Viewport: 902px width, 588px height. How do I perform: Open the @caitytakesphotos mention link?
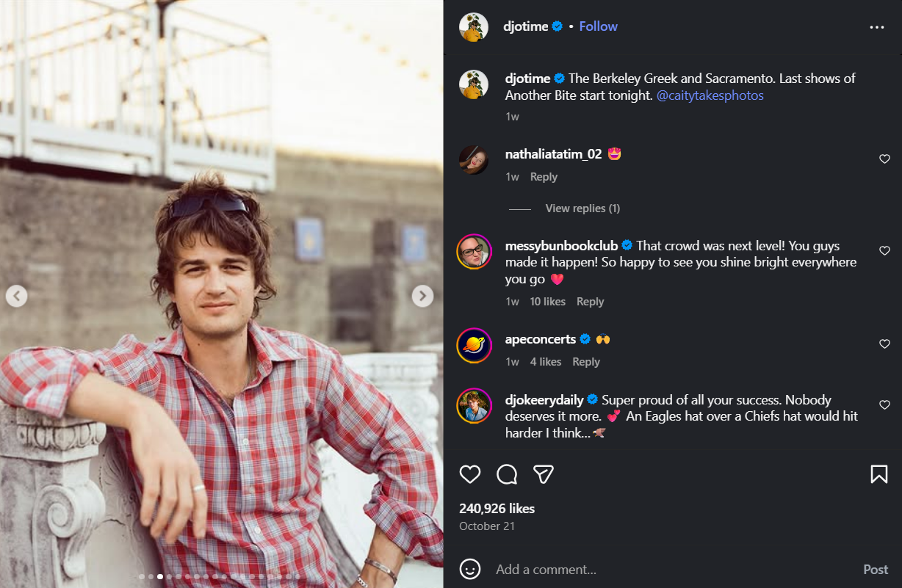pos(710,95)
